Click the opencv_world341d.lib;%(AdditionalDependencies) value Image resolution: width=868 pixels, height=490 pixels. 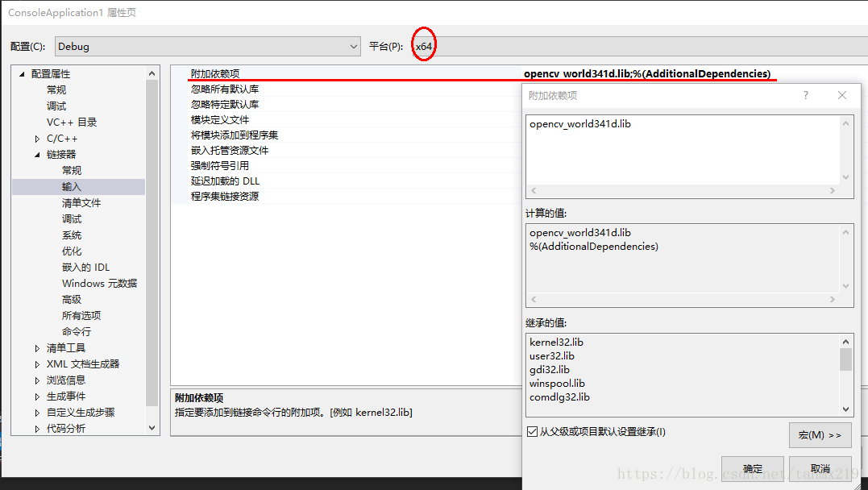click(647, 73)
